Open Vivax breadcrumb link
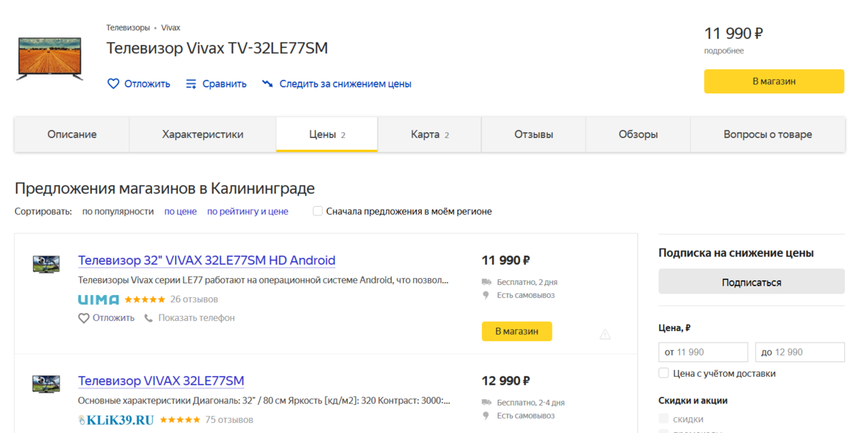Image resolution: width=868 pixels, height=433 pixels. coord(171,27)
